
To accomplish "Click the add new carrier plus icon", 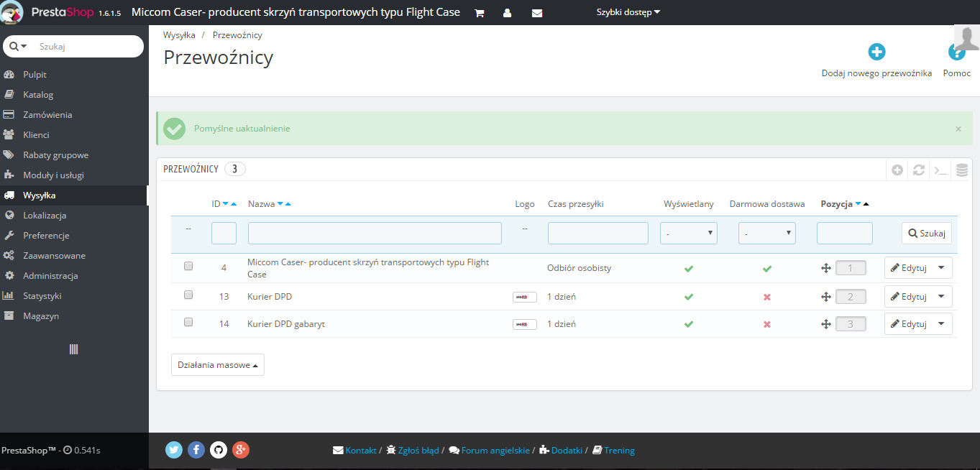I will pyautogui.click(x=876, y=52).
